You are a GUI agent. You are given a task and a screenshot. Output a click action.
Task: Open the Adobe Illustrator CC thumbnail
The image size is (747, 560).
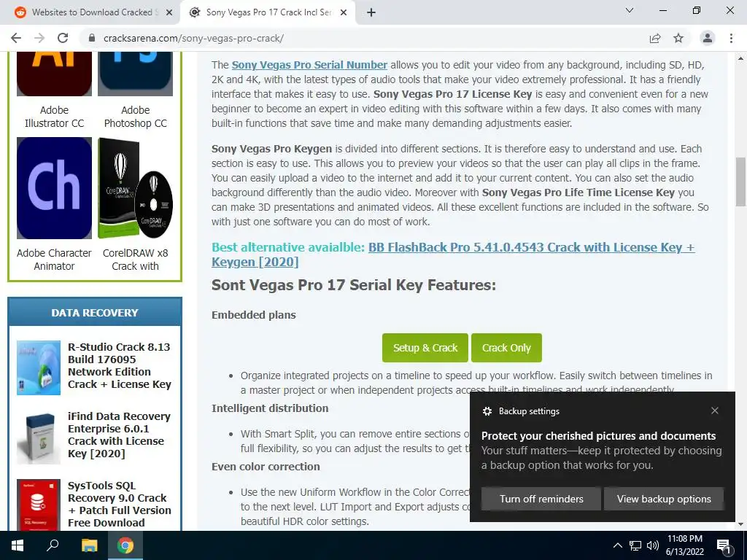coord(54,74)
